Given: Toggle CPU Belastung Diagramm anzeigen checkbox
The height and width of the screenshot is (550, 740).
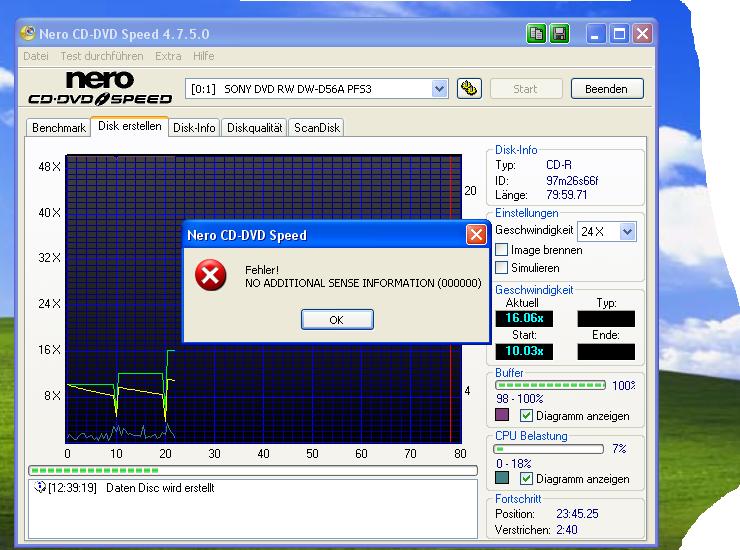Looking at the screenshot, I should click(x=526, y=479).
